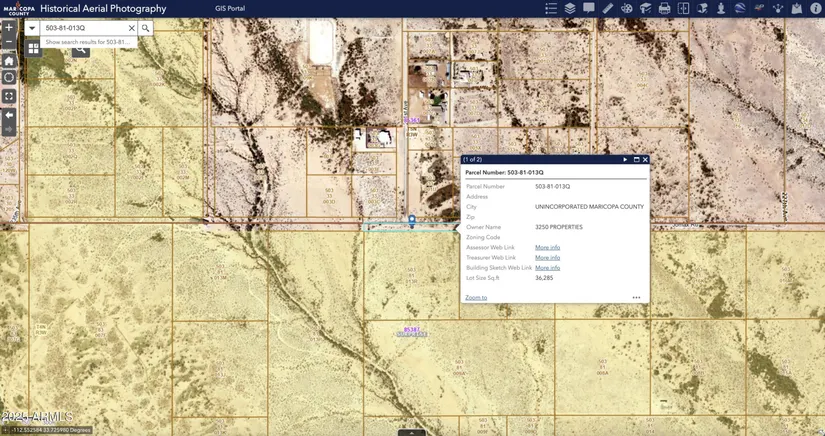This screenshot has height=436, width=825.
Task: Zoom out of the map
Action: pos(9,44)
